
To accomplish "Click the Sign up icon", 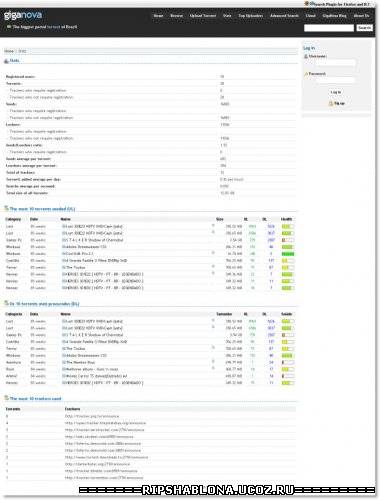I will 331,104.
